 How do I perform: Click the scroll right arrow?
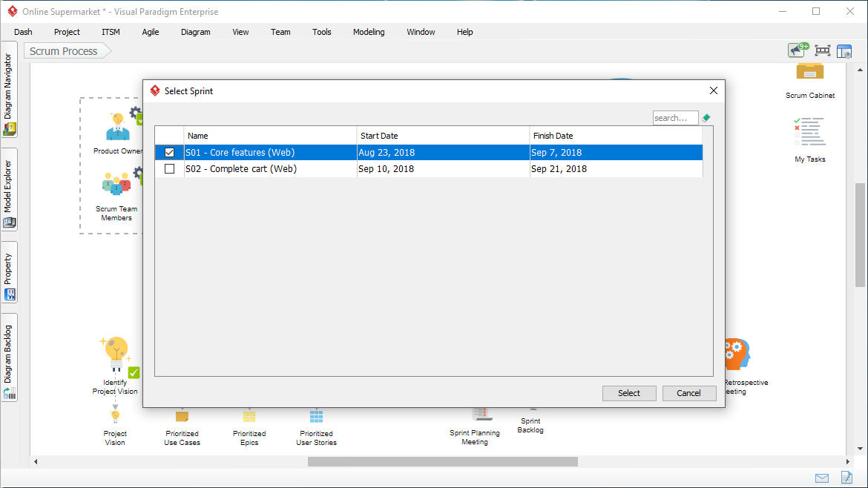coord(847,461)
